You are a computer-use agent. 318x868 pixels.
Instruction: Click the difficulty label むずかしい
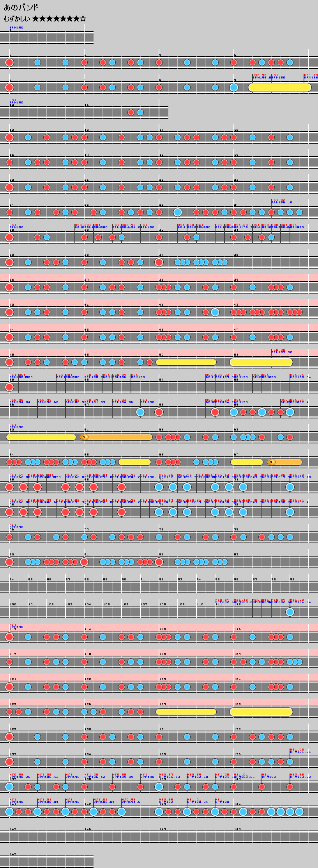coord(17,19)
